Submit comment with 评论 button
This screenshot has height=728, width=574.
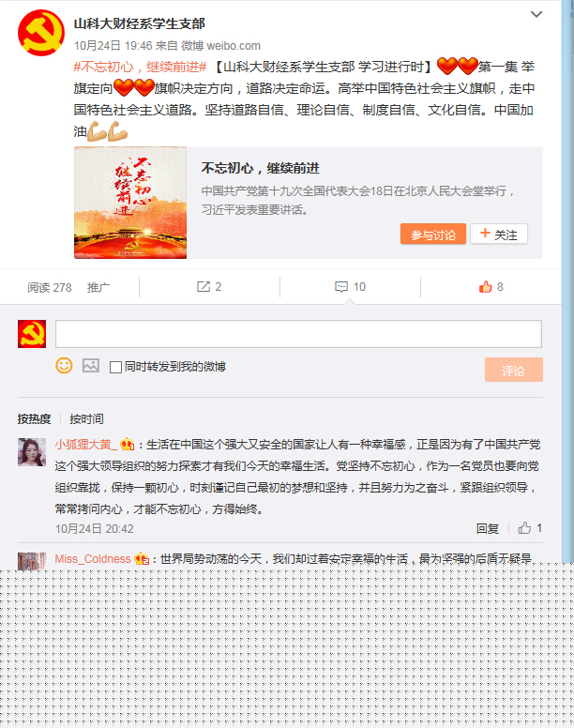click(514, 370)
